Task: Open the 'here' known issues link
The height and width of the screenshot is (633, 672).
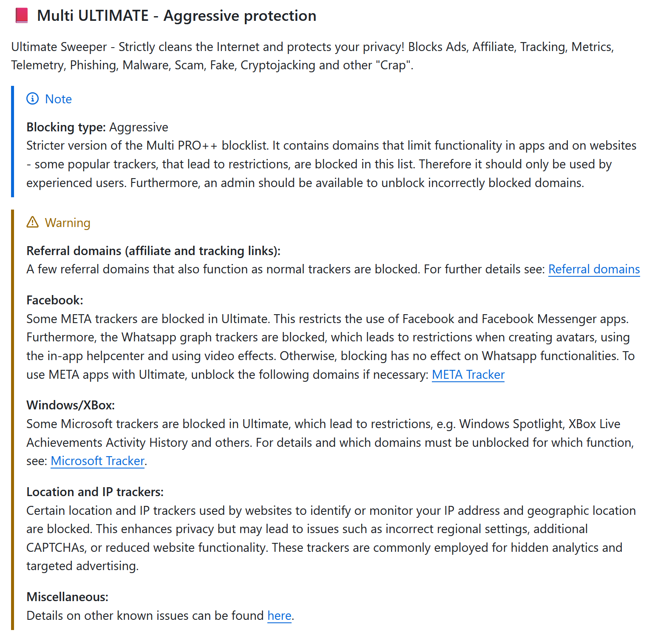Action: tap(279, 616)
